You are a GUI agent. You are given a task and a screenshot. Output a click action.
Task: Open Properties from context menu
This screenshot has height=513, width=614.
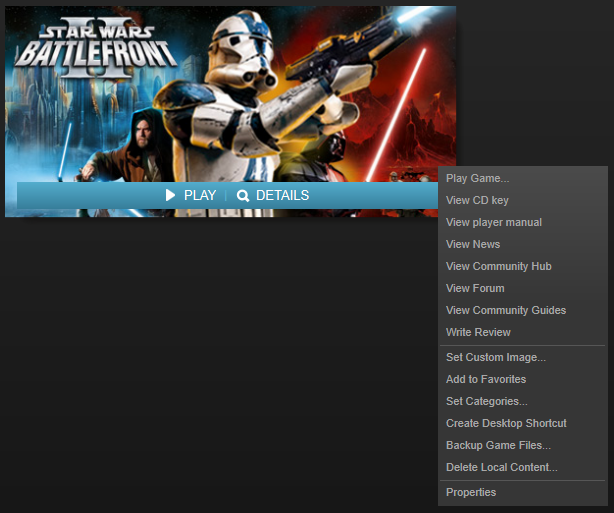coord(523,492)
